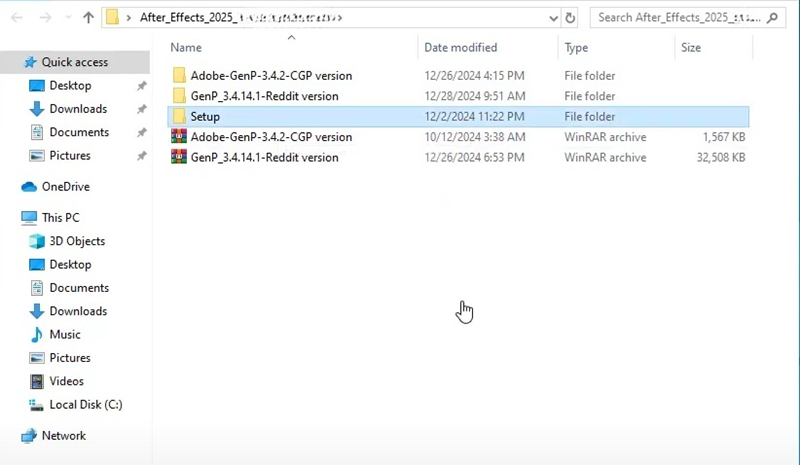The height and width of the screenshot is (465, 800).
Task: Open pinned Pictures under Quick access
Action: click(x=70, y=156)
